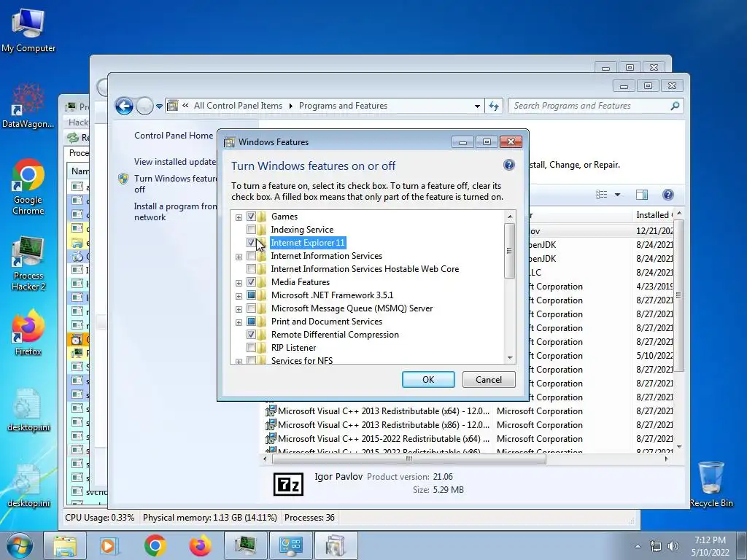Image resolution: width=747 pixels, height=560 pixels.
Task: Click the Refresh button beside address bar
Action: click(494, 106)
